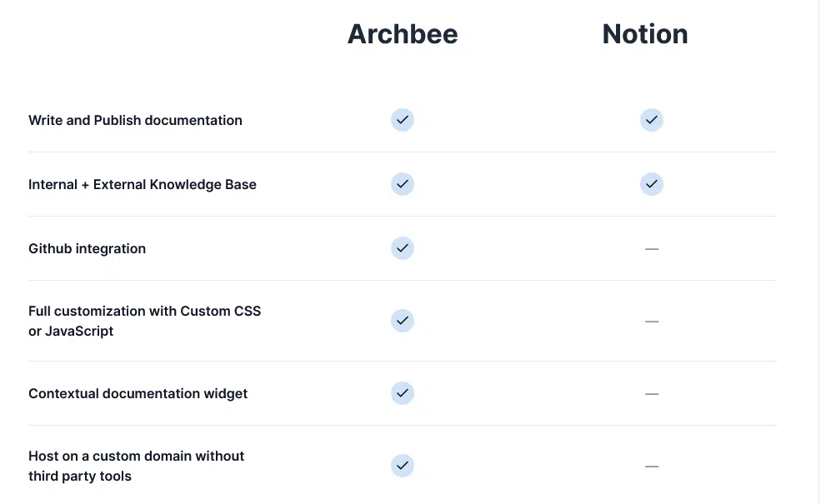Viewport: 821px width, 504px height.
Task: Click Archbee checkmark for Custom CSS customization
Action: [403, 321]
